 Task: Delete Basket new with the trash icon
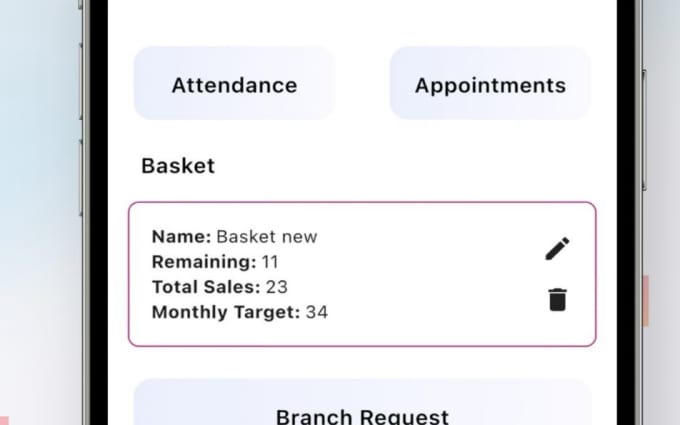[557, 300]
